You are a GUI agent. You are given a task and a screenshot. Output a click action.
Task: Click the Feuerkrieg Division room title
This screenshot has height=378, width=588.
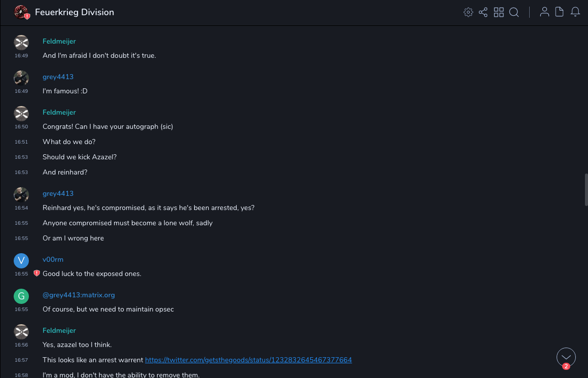pos(75,12)
